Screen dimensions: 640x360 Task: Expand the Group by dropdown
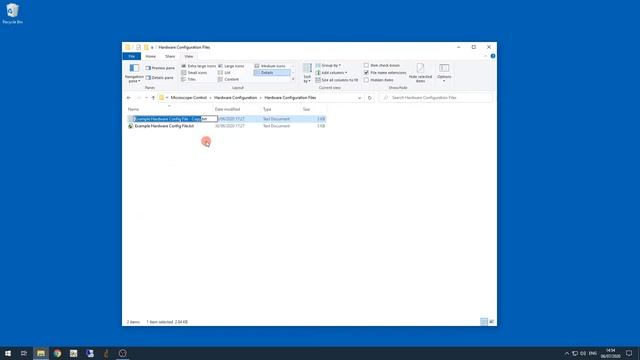click(x=328, y=65)
